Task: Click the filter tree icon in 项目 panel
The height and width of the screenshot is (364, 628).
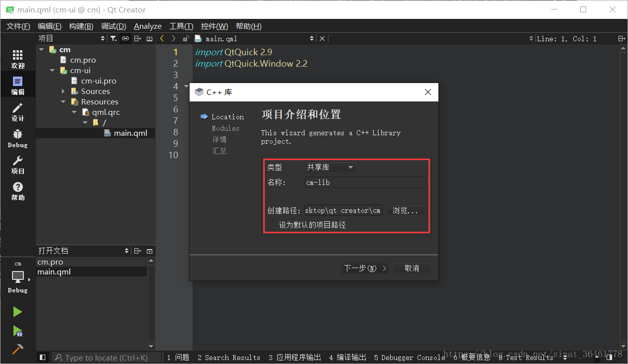Action: 113,38
